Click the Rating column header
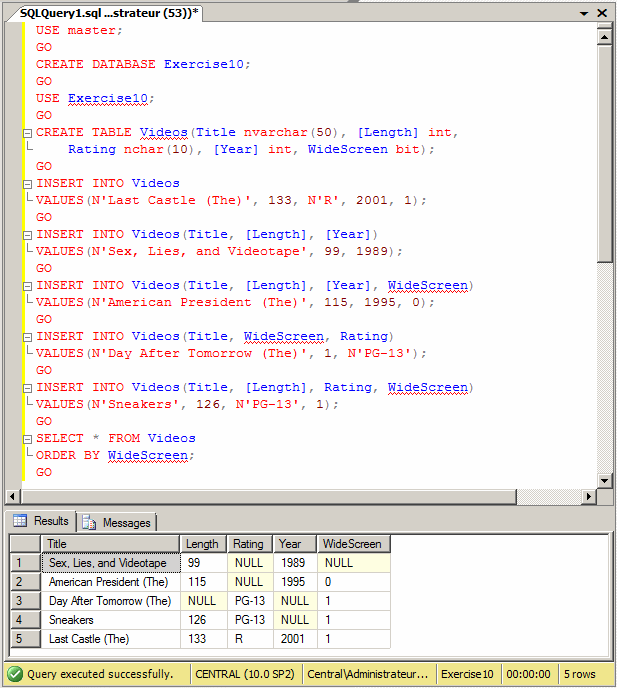Image resolution: width=617 pixels, height=688 pixels. tap(250, 544)
